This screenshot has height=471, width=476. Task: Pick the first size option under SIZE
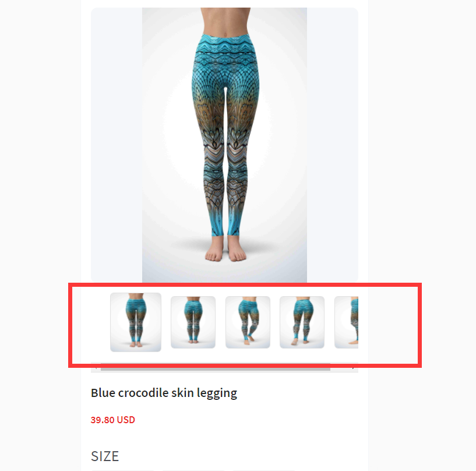123,470
